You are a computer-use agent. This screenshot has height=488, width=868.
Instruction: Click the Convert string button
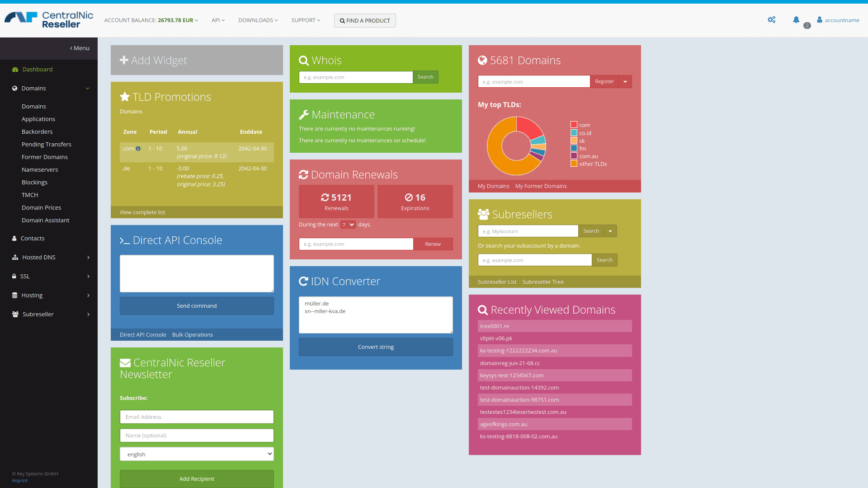376,347
